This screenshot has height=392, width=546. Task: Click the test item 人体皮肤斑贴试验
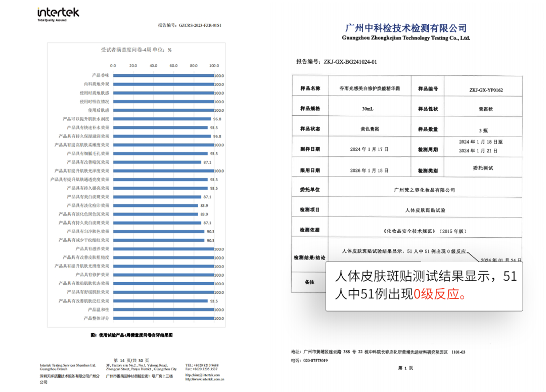pyautogui.click(x=425, y=210)
